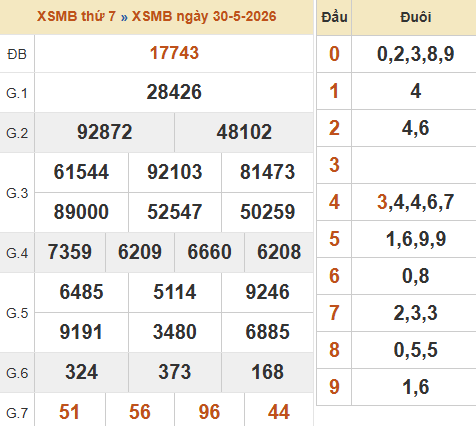Select G.2 number 48102

[244, 132]
